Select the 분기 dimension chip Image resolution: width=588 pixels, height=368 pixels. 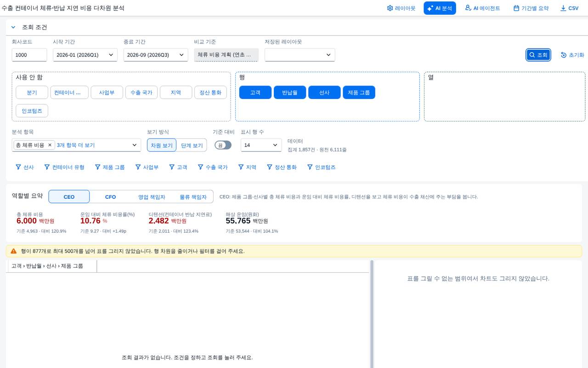[x=32, y=92]
